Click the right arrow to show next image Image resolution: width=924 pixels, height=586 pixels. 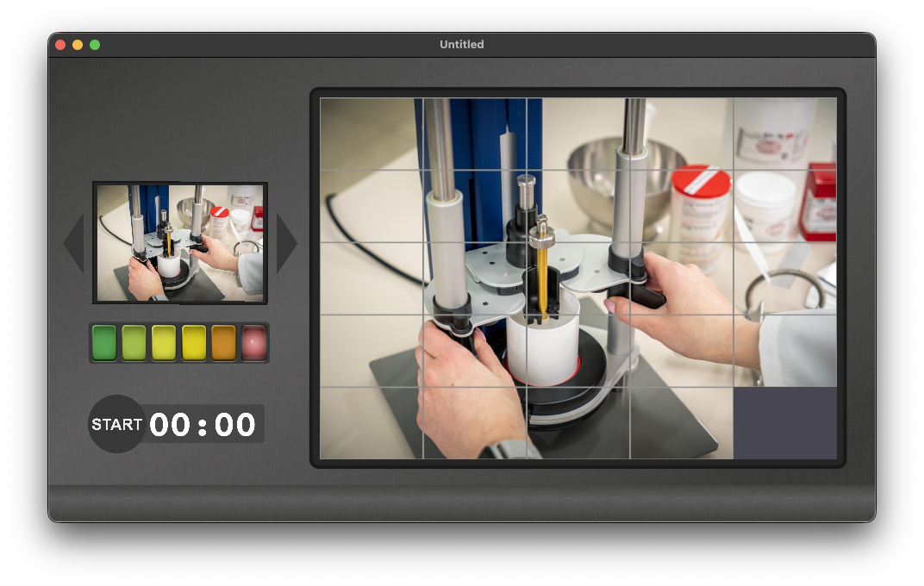tap(286, 244)
